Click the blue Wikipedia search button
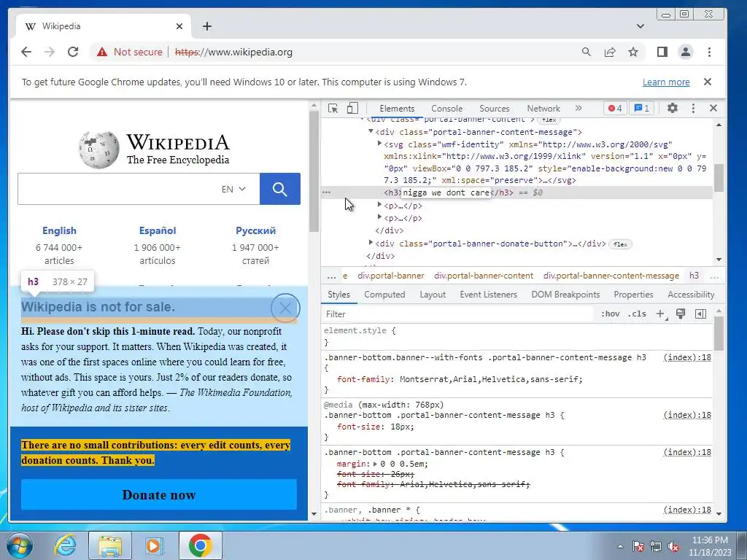Image resolution: width=747 pixels, height=560 pixels. click(x=280, y=189)
